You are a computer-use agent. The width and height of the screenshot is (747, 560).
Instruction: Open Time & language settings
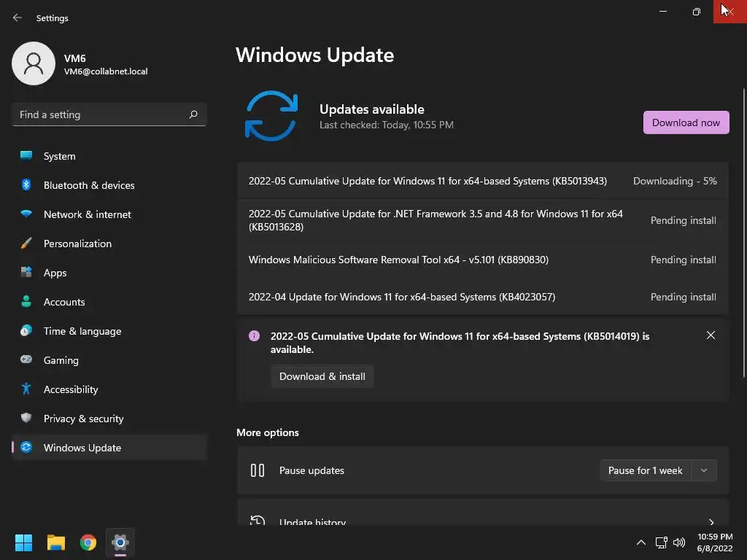(x=109, y=330)
